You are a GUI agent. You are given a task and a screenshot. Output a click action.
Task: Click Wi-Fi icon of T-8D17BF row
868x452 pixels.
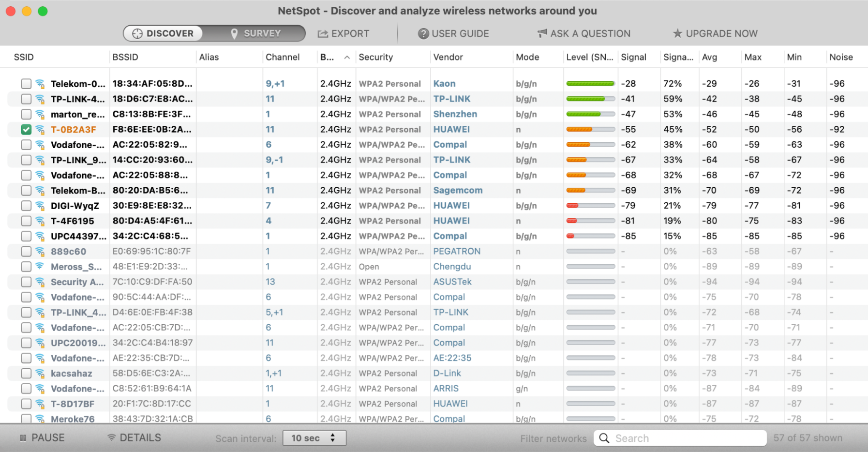click(40, 404)
